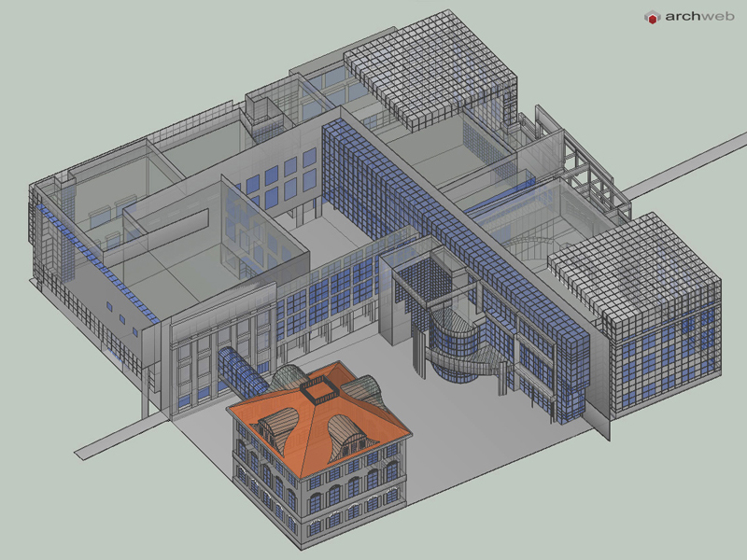747x560 pixels.
Task: Click the red archweb cube logo icon
Action: [x=650, y=16]
